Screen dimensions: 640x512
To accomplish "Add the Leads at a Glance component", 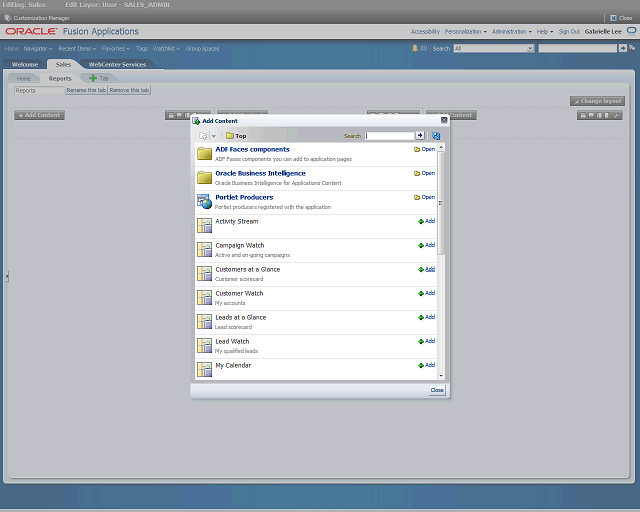I will tap(427, 317).
